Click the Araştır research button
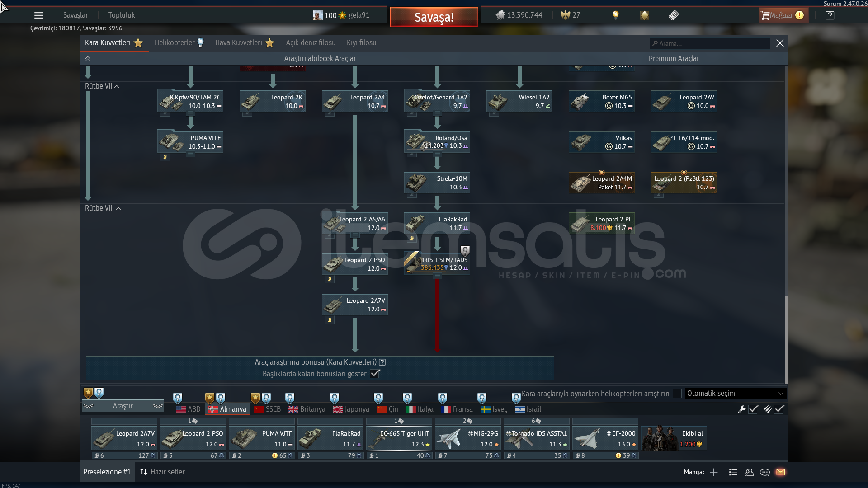This screenshot has width=868, height=488. pyautogui.click(x=123, y=406)
